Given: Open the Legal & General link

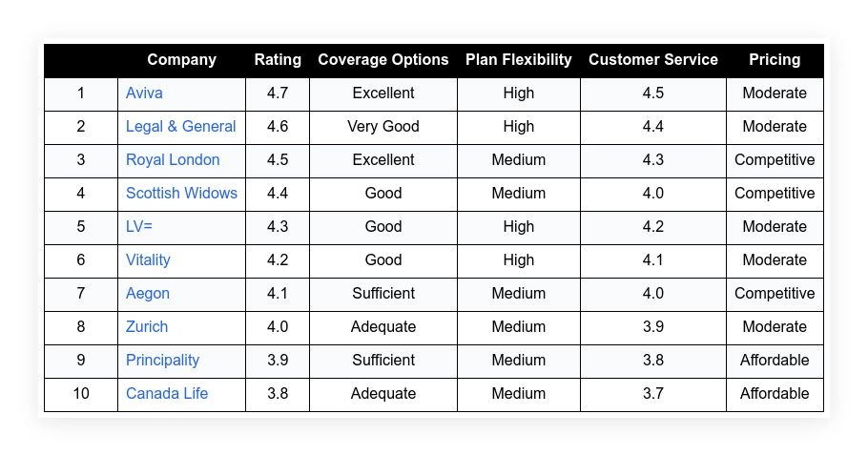Looking at the screenshot, I should click(180, 126).
